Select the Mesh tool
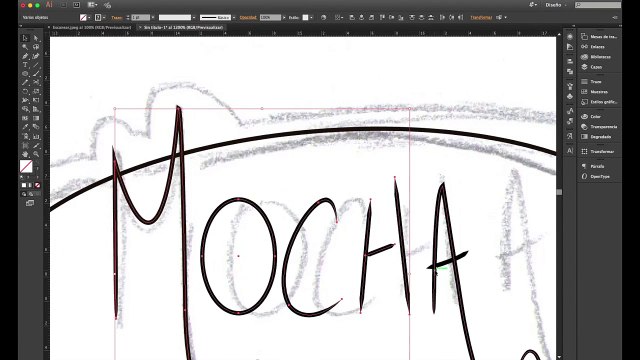 (x=25, y=118)
